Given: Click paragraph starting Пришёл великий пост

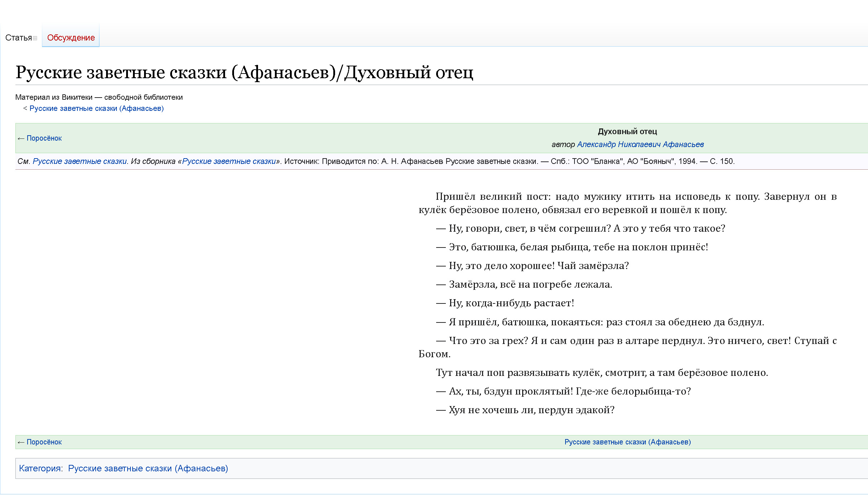Looking at the screenshot, I should point(628,203).
